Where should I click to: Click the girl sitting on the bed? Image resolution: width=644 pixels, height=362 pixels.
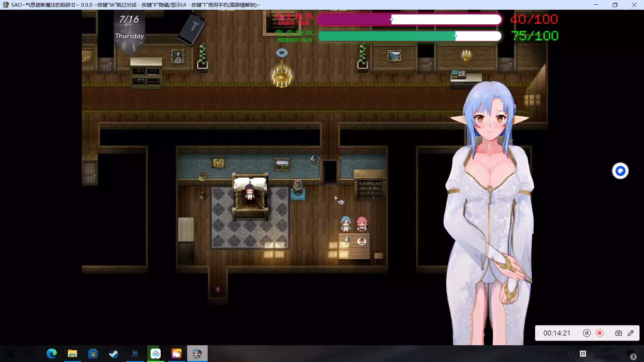tap(249, 192)
